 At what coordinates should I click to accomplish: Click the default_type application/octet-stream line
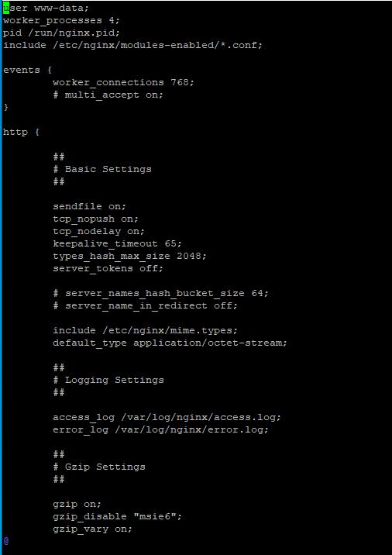170,343
